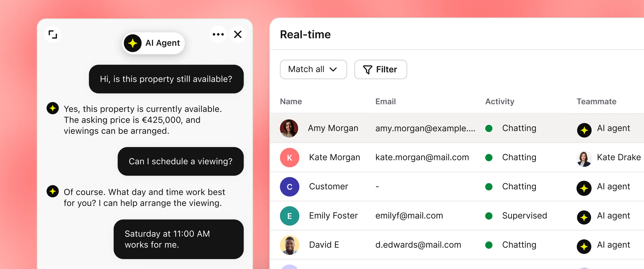Close the AI Agent chat widget
The height and width of the screenshot is (269, 644).
coord(238,35)
